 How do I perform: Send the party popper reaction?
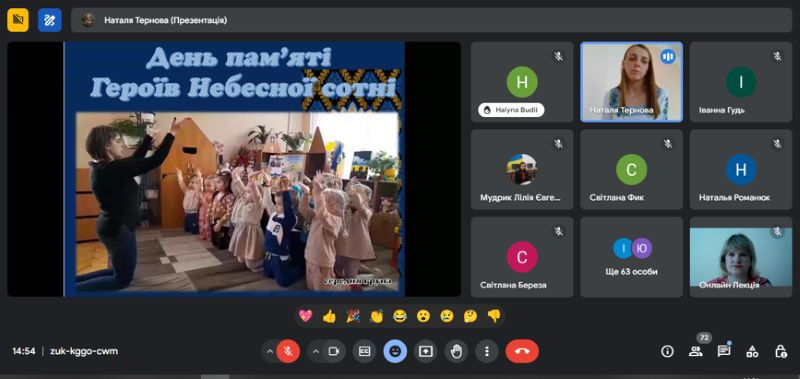pyautogui.click(x=353, y=316)
